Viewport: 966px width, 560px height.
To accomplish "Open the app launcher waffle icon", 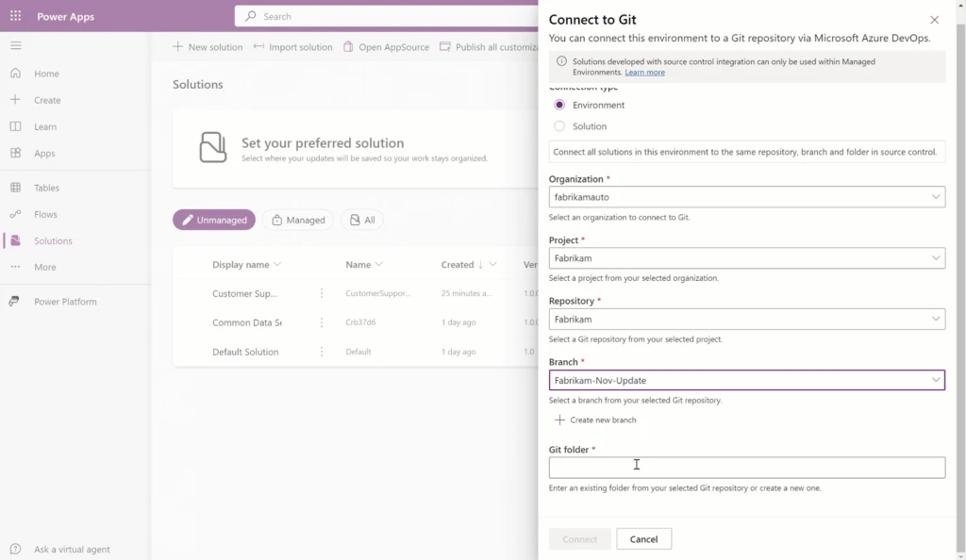I will [x=15, y=16].
